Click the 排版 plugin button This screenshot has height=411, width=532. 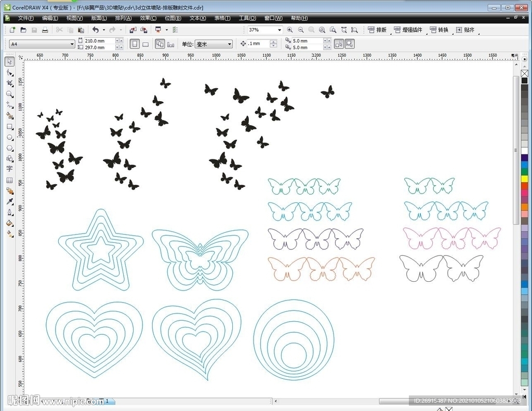coord(377,30)
